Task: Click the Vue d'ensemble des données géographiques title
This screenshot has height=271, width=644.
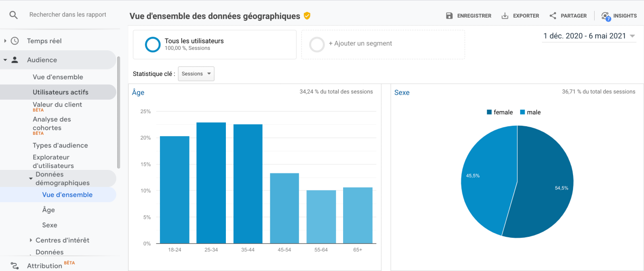Action: 215,16
